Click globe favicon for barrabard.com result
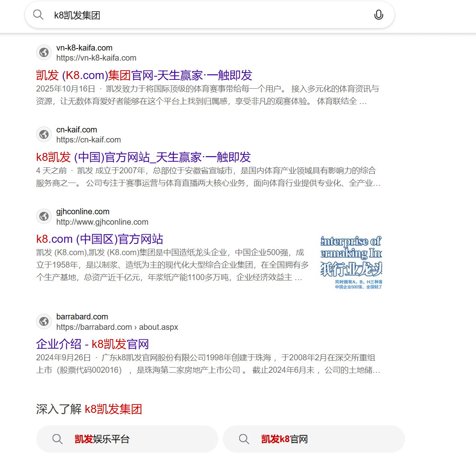This screenshot has height=453, width=476. (x=44, y=322)
